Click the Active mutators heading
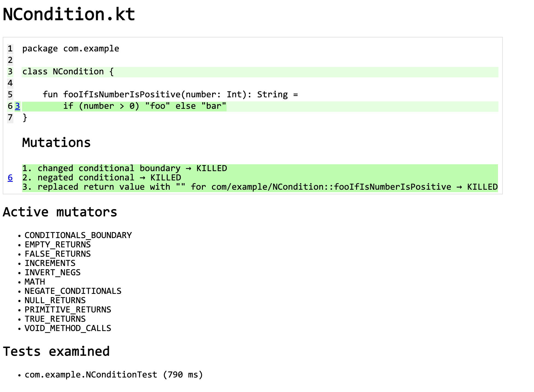534x392 pixels. tap(60, 212)
